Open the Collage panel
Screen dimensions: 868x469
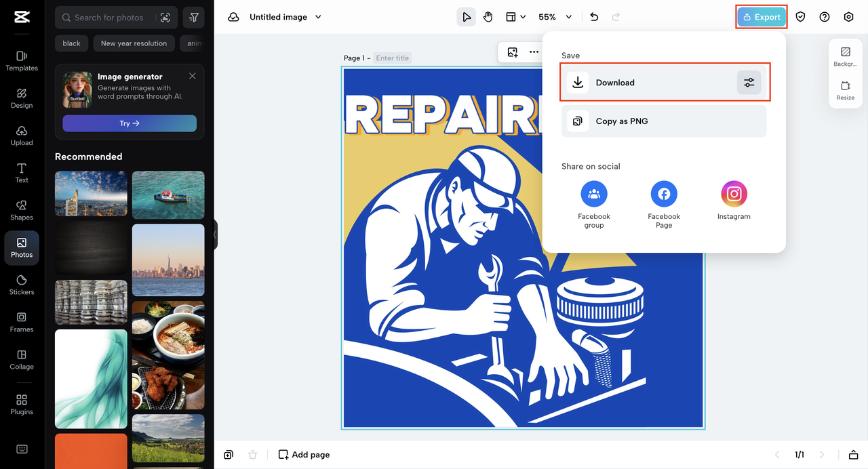click(x=22, y=359)
